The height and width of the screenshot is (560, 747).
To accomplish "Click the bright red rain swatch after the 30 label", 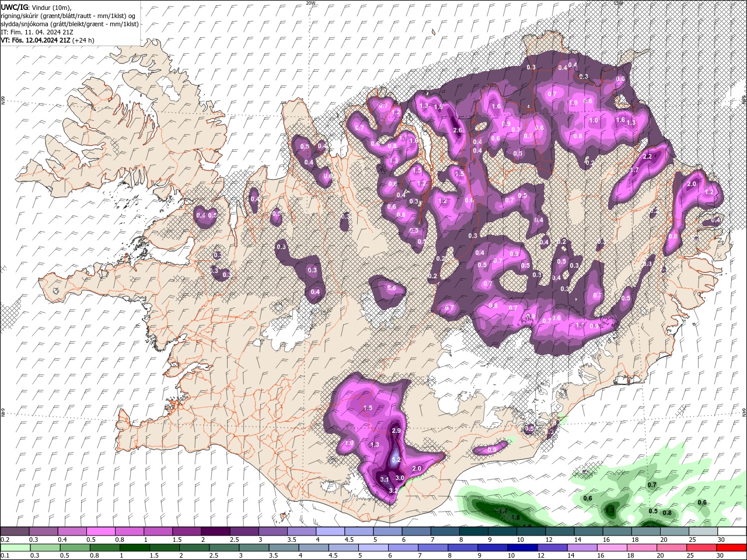I will click(x=732, y=548).
